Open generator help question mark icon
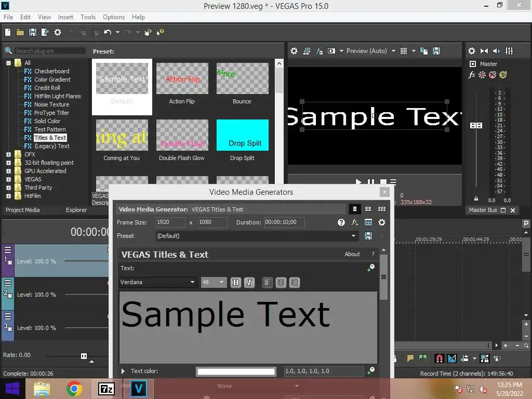The image size is (532, 399). pos(341,222)
